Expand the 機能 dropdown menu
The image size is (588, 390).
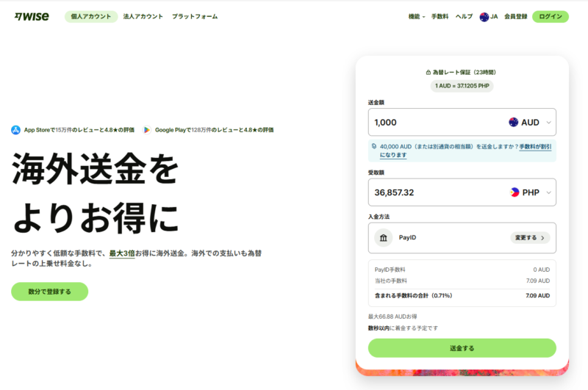[417, 16]
